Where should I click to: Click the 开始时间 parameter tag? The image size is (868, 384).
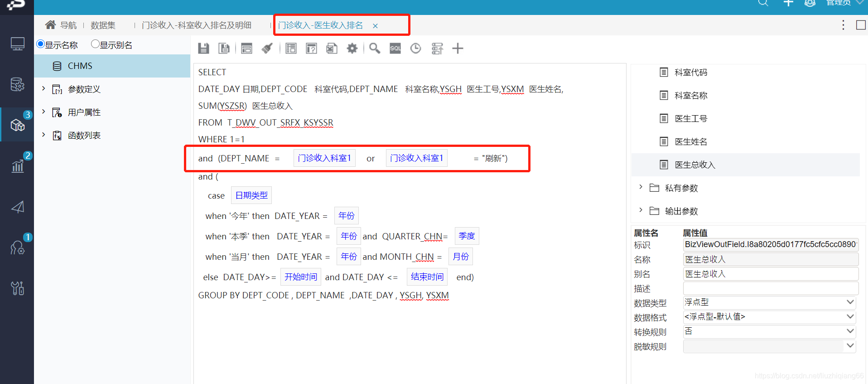pyautogui.click(x=301, y=277)
